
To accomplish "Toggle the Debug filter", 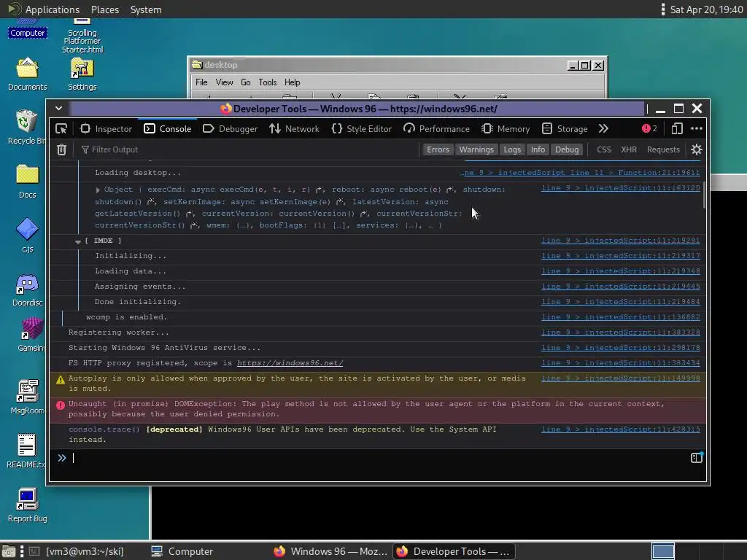I will click(566, 149).
